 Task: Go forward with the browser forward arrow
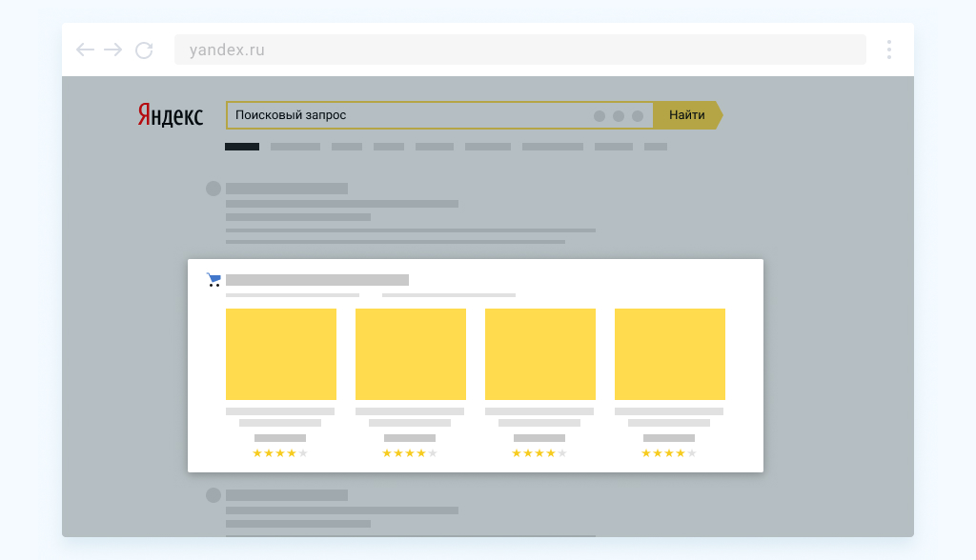click(112, 50)
